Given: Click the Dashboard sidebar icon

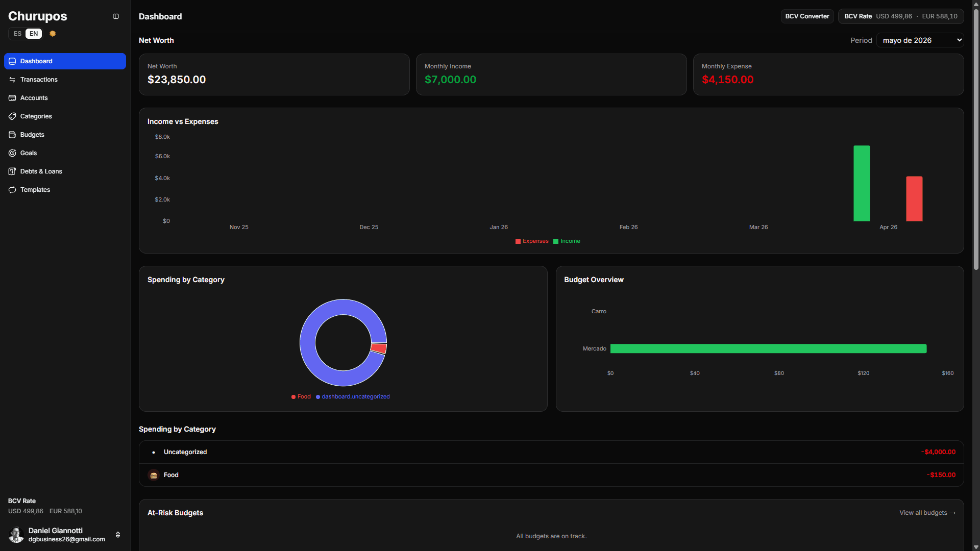Looking at the screenshot, I should 12,61.
